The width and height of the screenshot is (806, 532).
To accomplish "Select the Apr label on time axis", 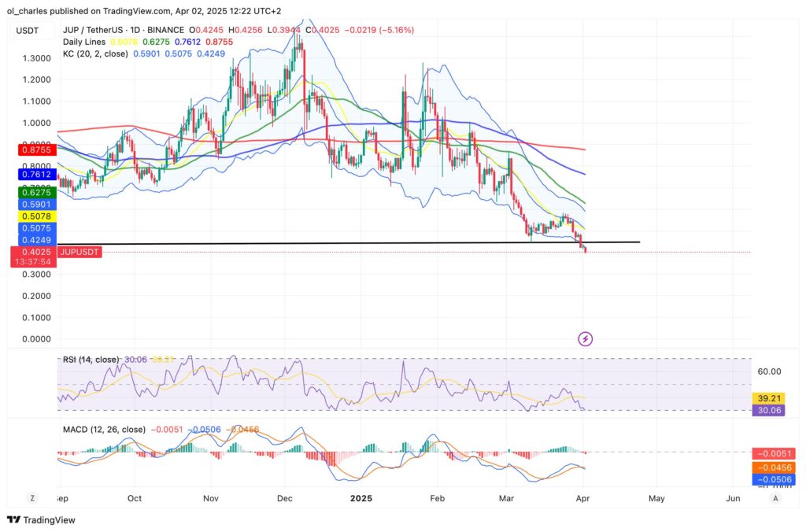I will (582, 498).
